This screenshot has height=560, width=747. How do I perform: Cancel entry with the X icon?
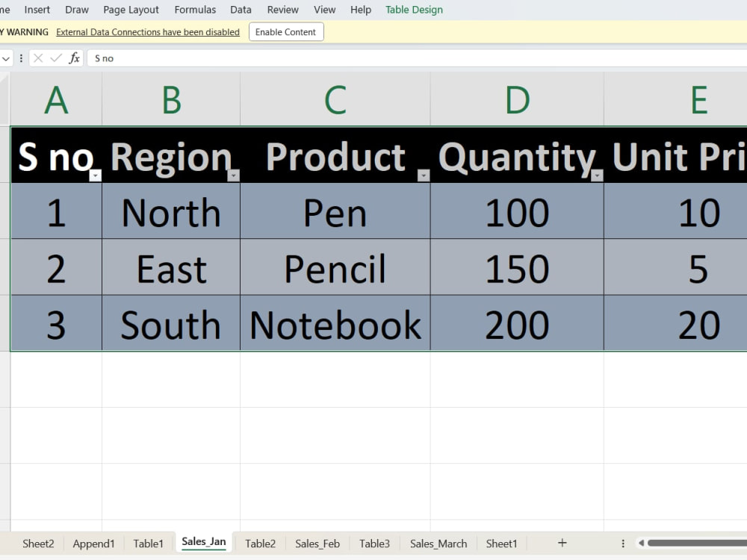[x=39, y=58]
